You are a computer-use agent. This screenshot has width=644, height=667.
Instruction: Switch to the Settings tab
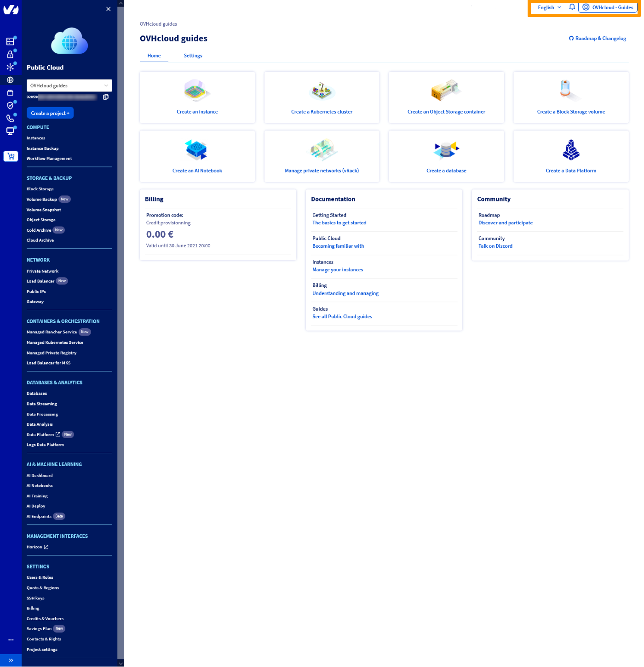pyautogui.click(x=193, y=55)
